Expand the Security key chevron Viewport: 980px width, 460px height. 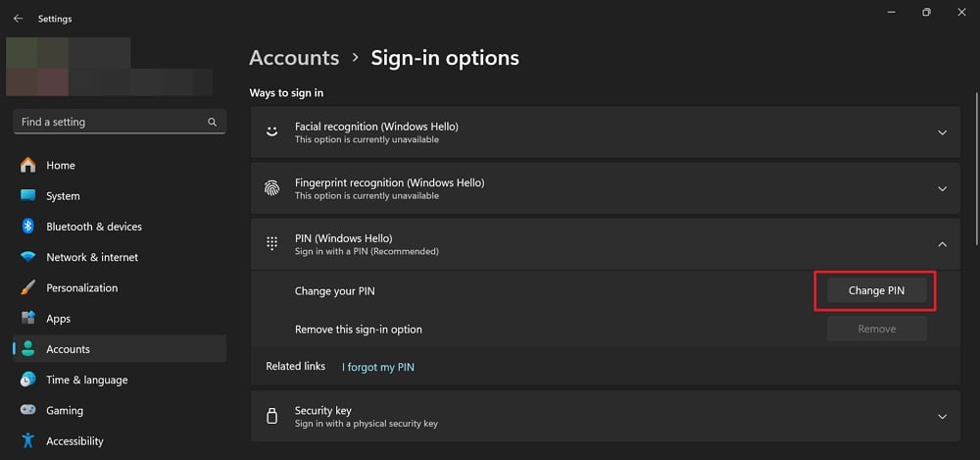pyautogui.click(x=942, y=417)
